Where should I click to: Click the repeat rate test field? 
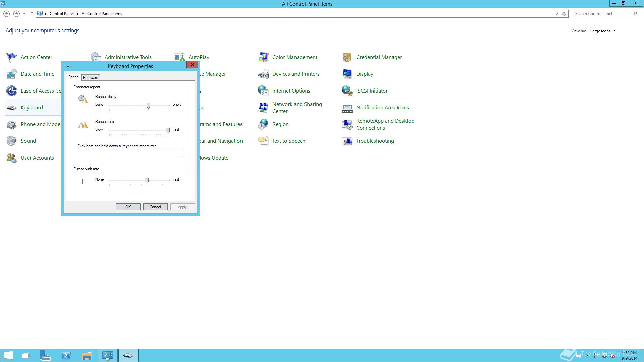click(x=130, y=153)
